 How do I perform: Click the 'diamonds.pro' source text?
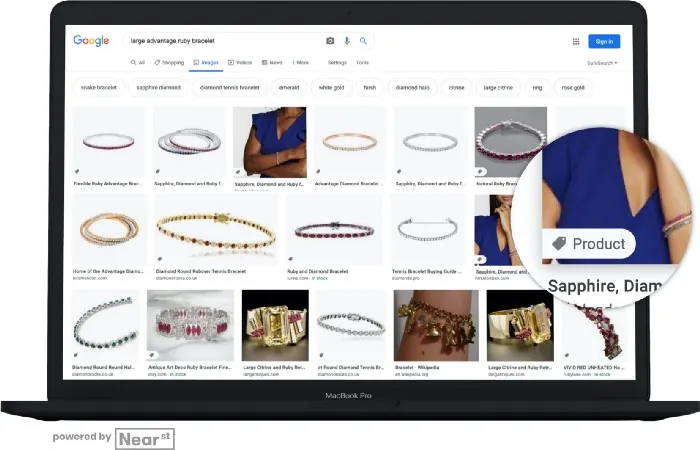404,278
